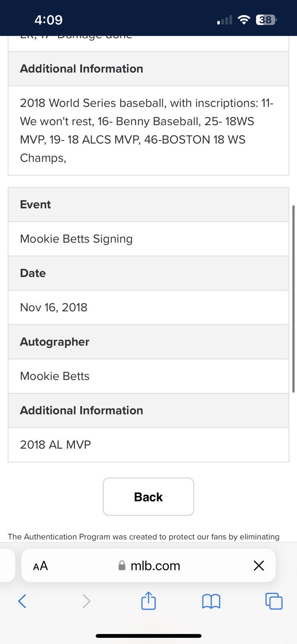Viewport: 297px width, 644px height.
Task: Tap the cellular signal bars icon
Action: point(225,20)
